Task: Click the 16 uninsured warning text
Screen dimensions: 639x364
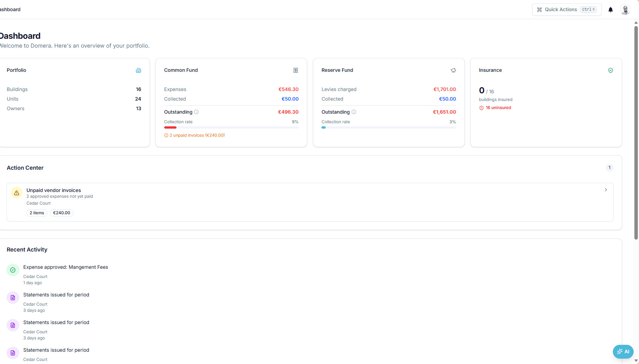Action: click(498, 108)
